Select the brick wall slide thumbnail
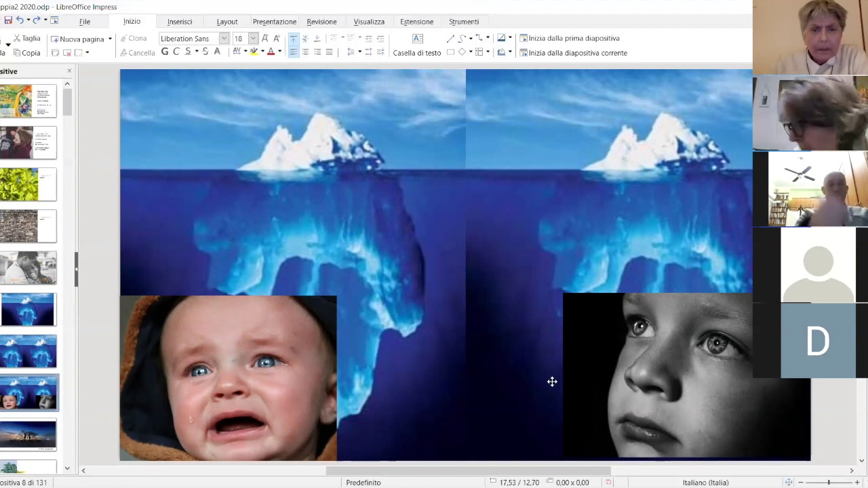Screen dimensions: 868x488 [x=28, y=226]
